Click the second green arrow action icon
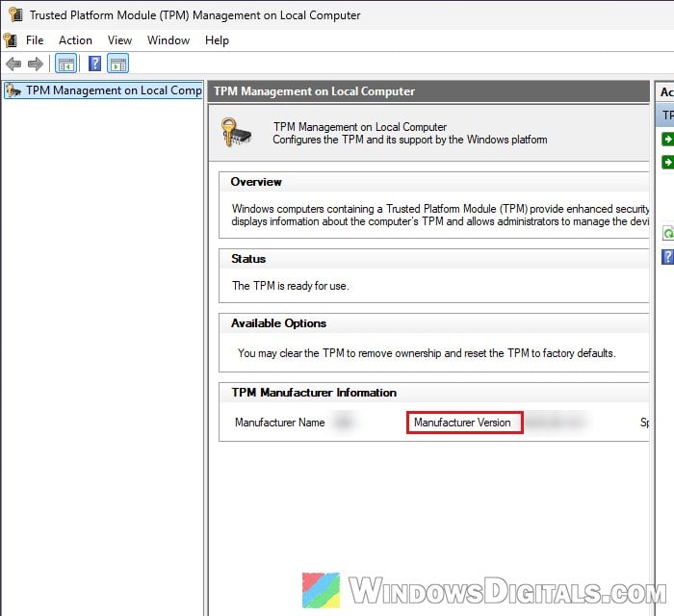The height and width of the screenshot is (616, 674). coord(667,162)
